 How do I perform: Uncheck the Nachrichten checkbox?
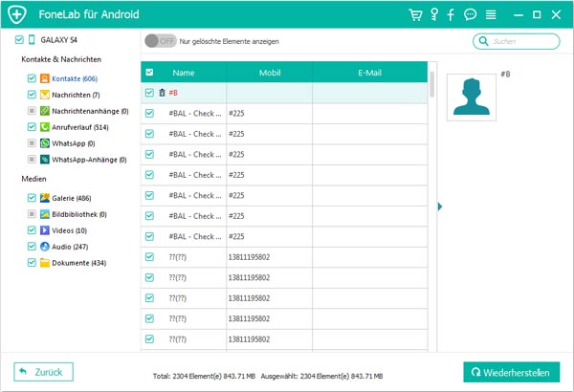pos(32,95)
